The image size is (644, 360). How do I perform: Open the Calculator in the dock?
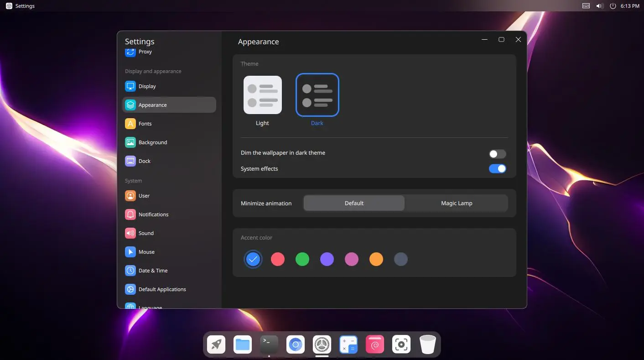point(348,344)
